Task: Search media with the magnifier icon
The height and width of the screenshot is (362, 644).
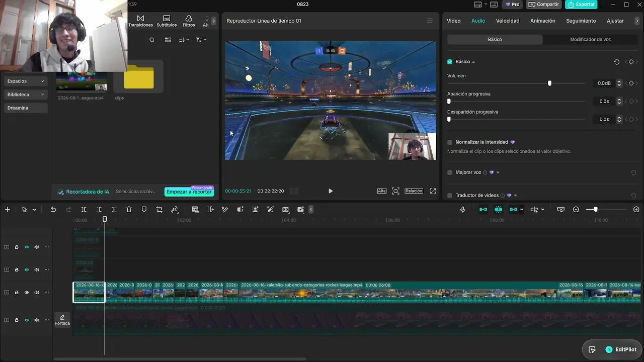Action: [x=152, y=40]
